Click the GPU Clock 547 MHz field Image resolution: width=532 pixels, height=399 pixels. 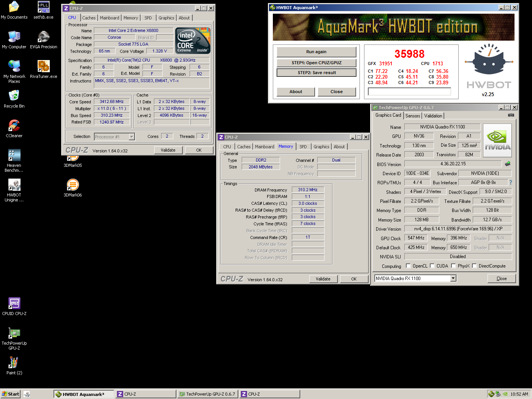pyautogui.click(x=416, y=238)
